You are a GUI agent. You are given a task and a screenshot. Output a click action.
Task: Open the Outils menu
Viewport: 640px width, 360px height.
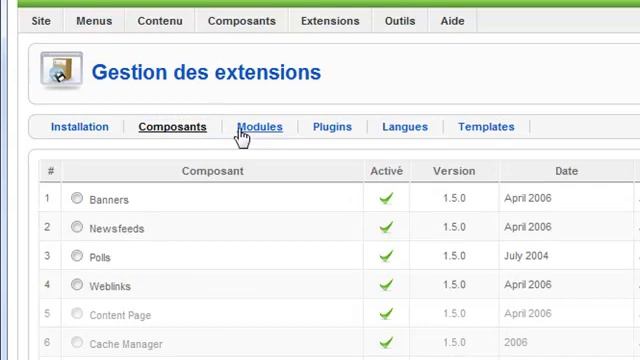[400, 21]
